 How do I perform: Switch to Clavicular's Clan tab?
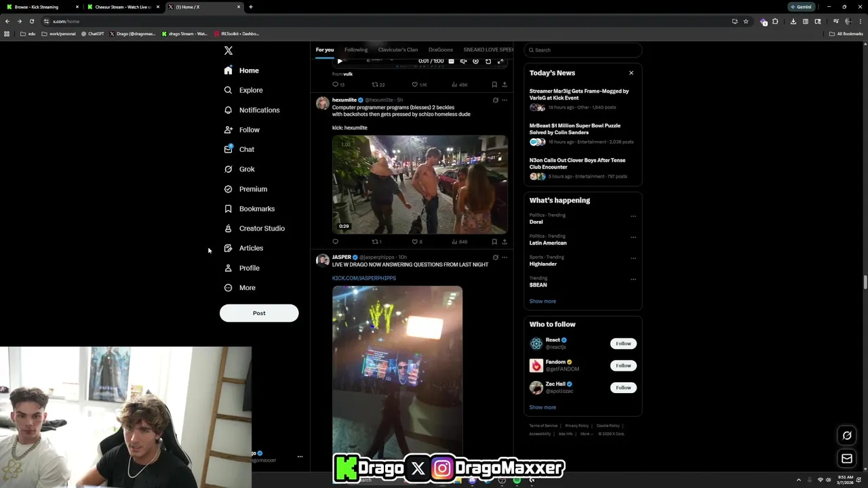pos(398,49)
